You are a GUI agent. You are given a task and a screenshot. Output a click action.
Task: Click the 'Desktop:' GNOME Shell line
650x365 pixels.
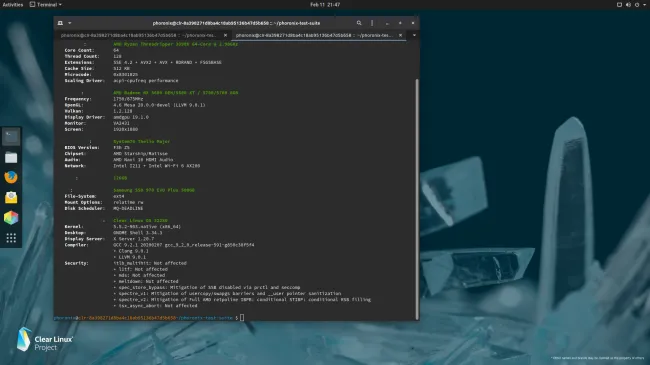click(113, 233)
